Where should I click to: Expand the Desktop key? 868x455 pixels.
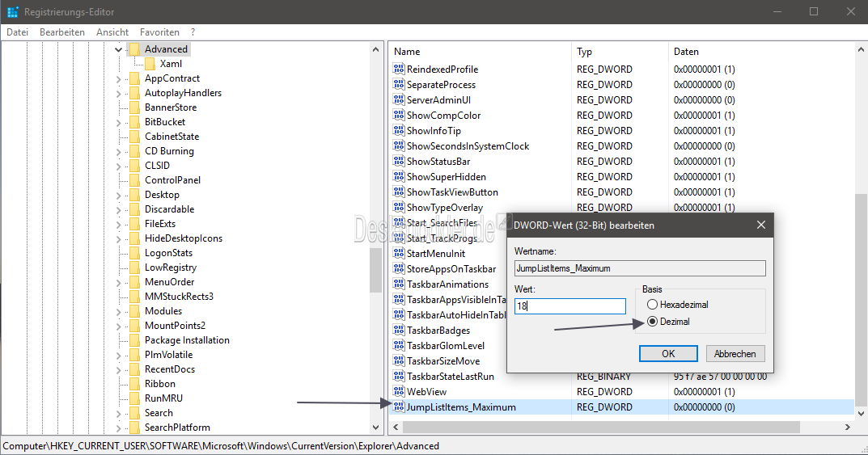(x=118, y=195)
